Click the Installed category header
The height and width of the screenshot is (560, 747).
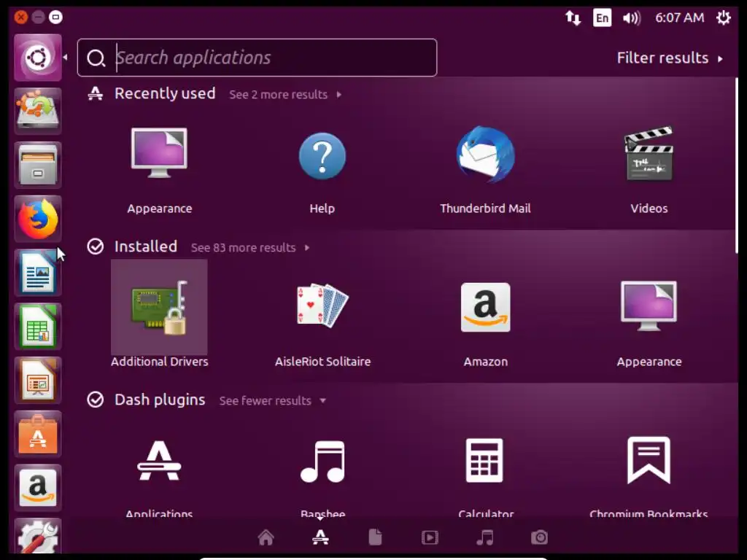coord(146,246)
